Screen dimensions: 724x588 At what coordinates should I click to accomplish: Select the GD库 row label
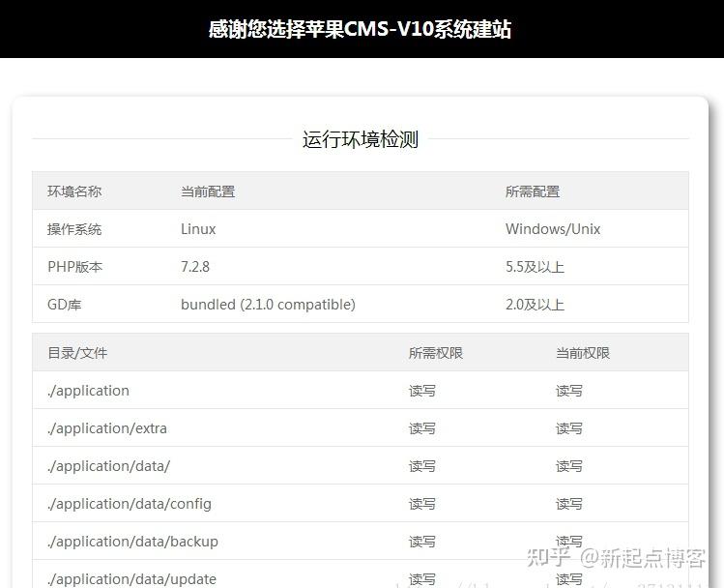click(64, 305)
